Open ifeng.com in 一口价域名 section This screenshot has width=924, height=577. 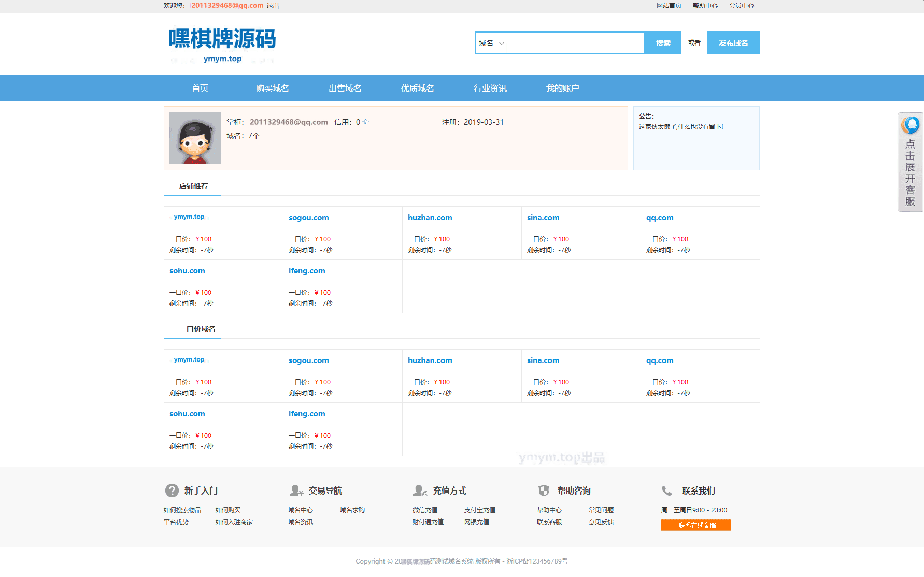(307, 414)
